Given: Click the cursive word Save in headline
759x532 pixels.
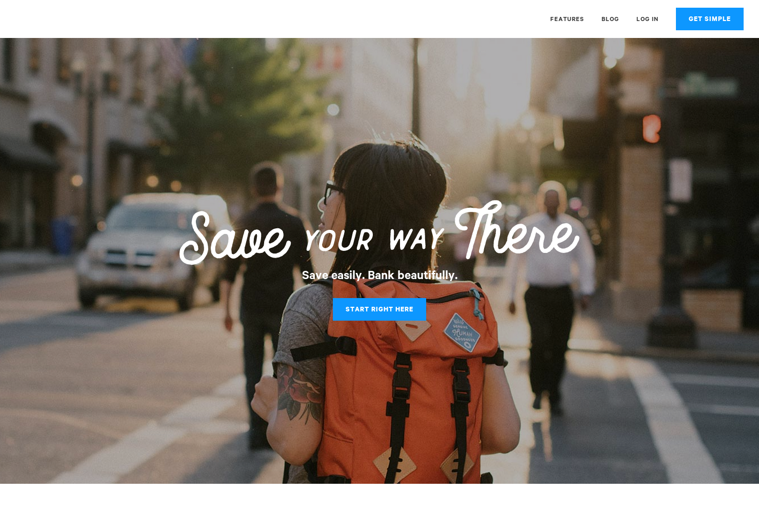Looking at the screenshot, I should (x=235, y=237).
